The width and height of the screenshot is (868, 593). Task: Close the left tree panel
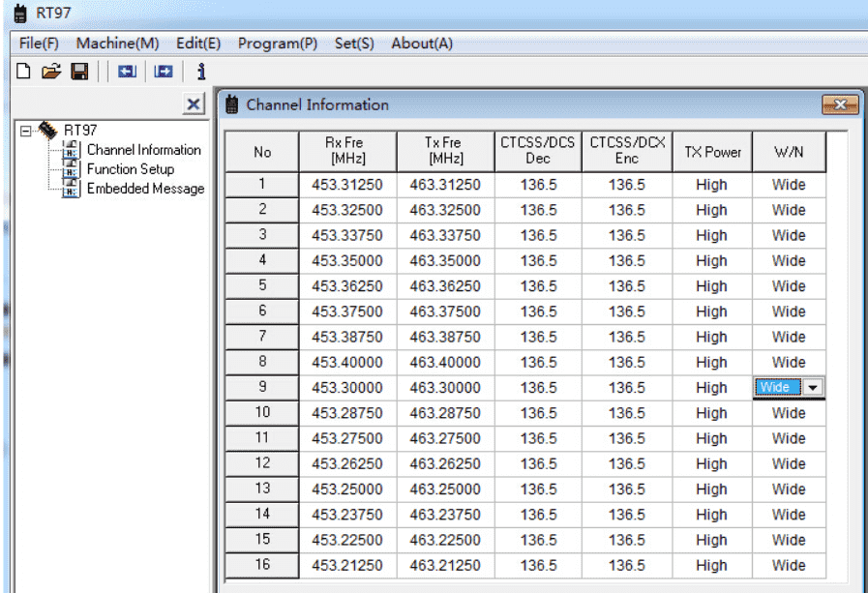(x=194, y=104)
